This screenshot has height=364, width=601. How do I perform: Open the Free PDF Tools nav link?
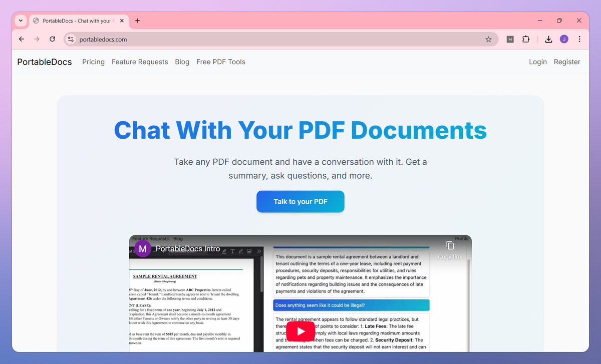point(221,62)
